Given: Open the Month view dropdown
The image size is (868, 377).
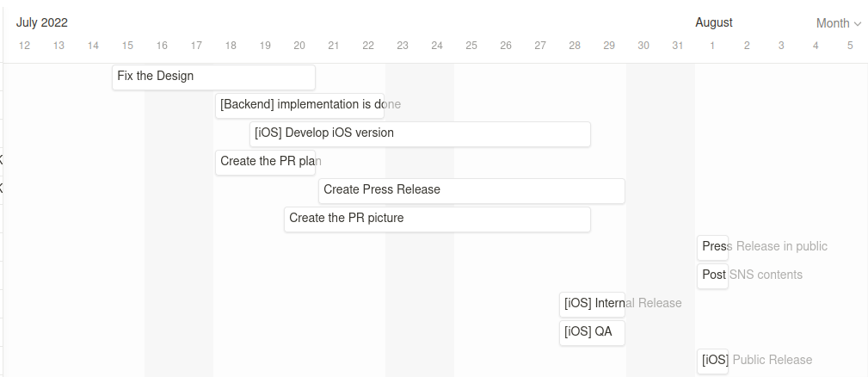Looking at the screenshot, I should tap(839, 23).
